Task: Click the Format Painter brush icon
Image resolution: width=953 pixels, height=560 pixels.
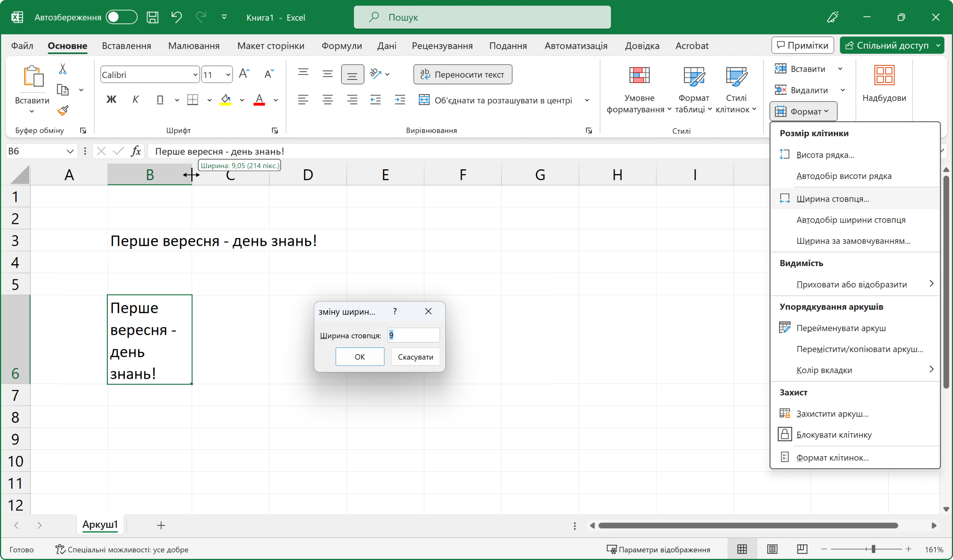Action: coord(63,111)
